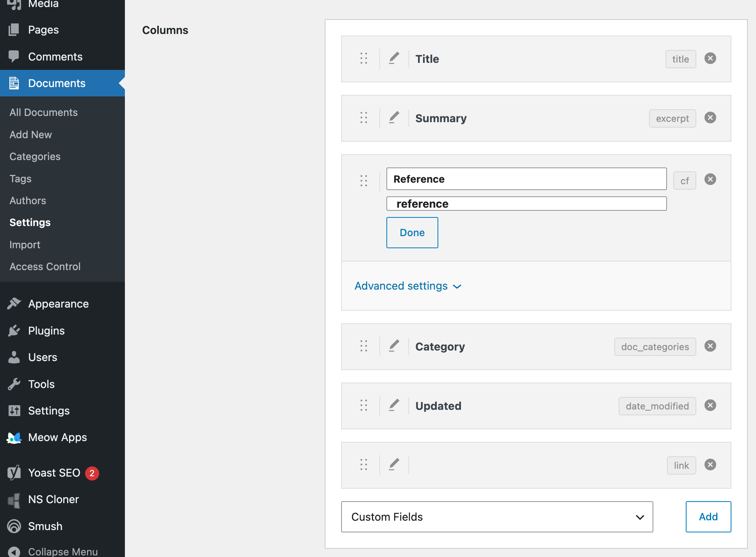Remove the link column

pyautogui.click(x=710, y=464)
